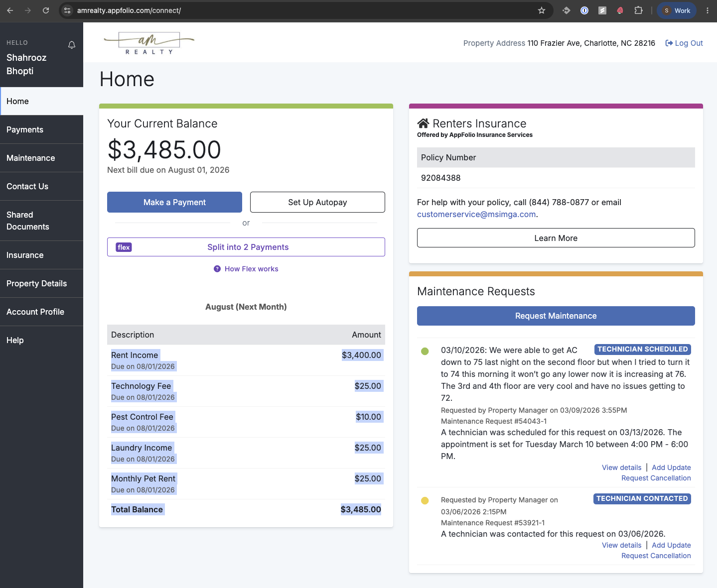Click the browser forward arrow
Image resolution: width=717 pixels, height=588 pixels.
point(28,10)
